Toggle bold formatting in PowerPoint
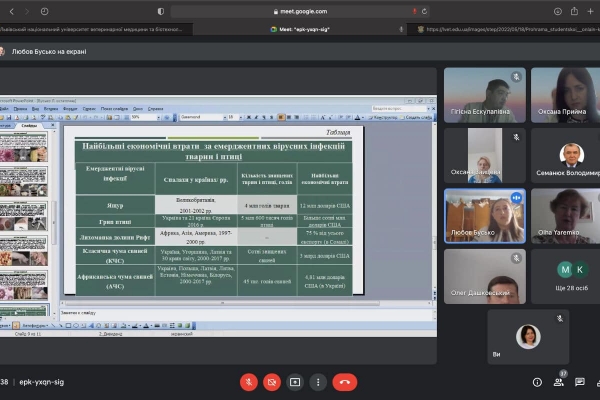The image size is (600, 400). (x=249, y=117)
